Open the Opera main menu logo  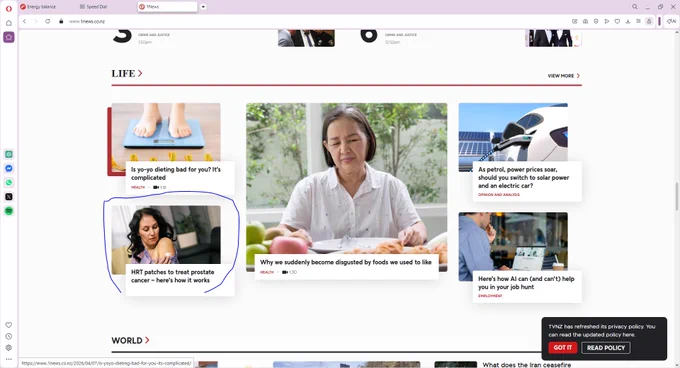[9, 8]
